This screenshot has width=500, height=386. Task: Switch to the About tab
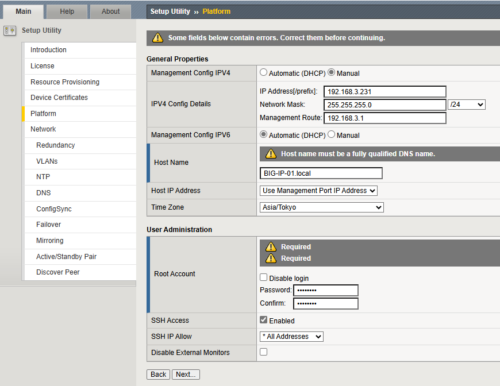111,12
